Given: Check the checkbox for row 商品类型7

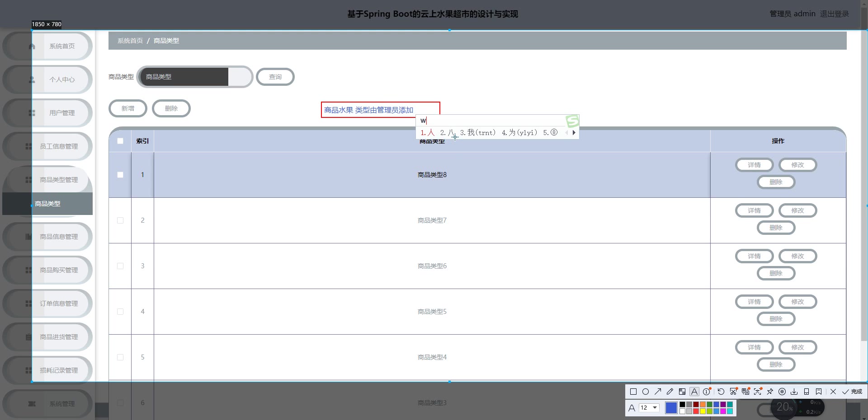Looking at the screenshot, I should pyautogui.click(x=120, y=220).
